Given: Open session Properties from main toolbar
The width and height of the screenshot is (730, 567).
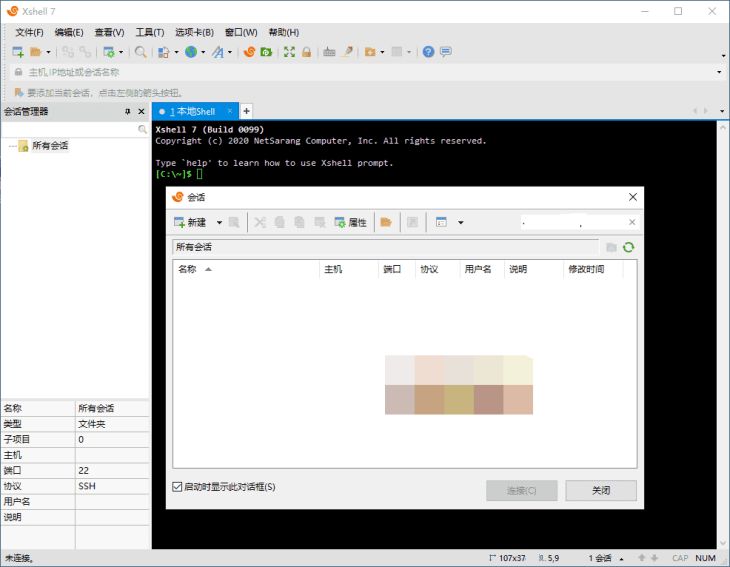Looking at the screenshot, I should point(109,52).
